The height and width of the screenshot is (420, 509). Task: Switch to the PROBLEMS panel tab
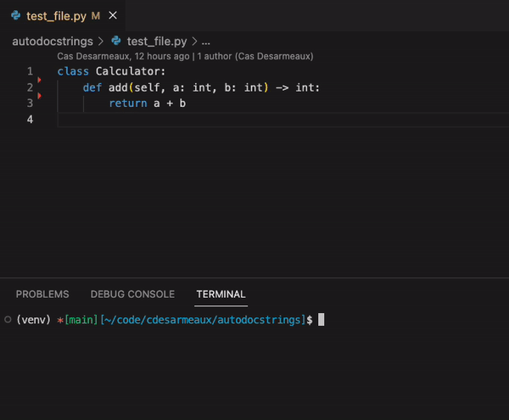pos(42,294)
